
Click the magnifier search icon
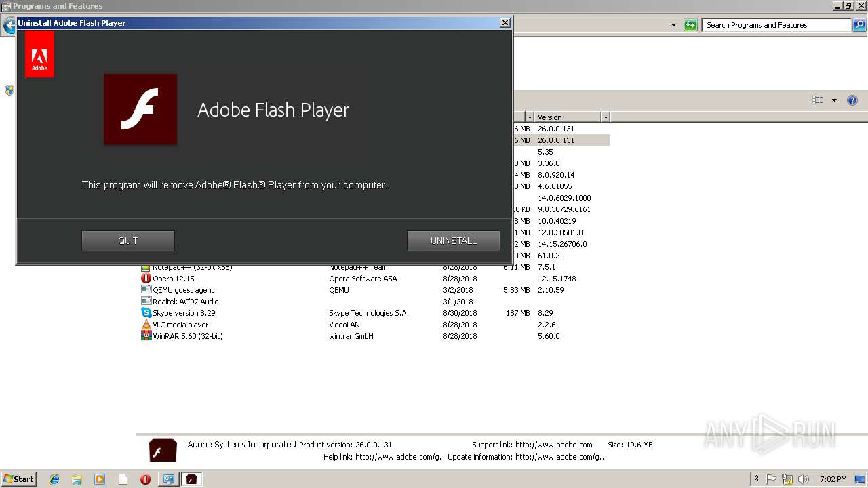click(x=859, y=25)
